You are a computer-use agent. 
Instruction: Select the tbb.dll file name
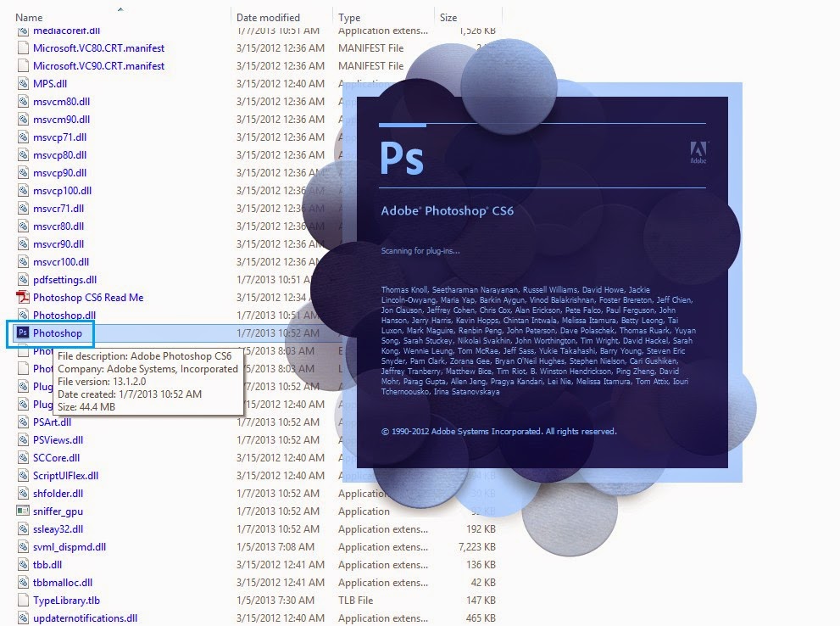[47, 564]
